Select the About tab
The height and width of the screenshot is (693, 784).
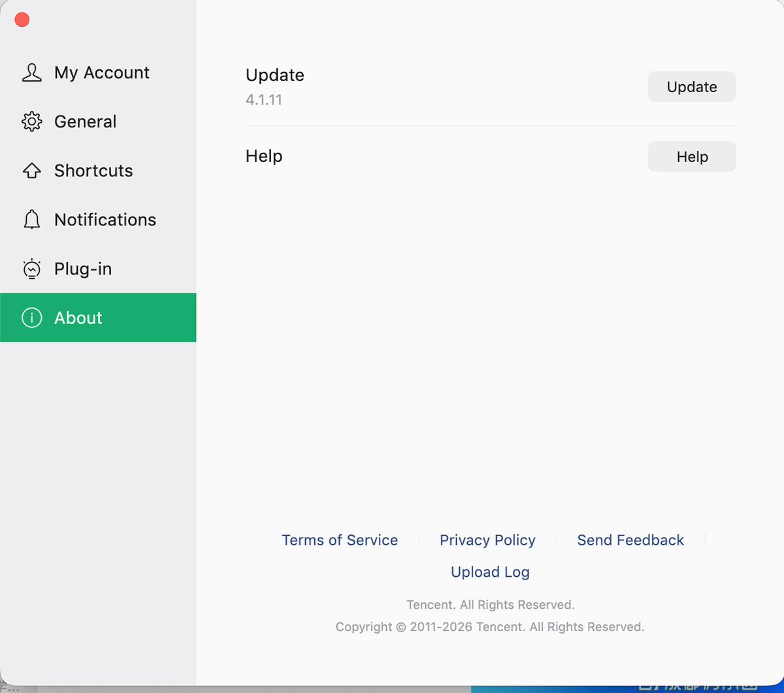click(98, 317)
